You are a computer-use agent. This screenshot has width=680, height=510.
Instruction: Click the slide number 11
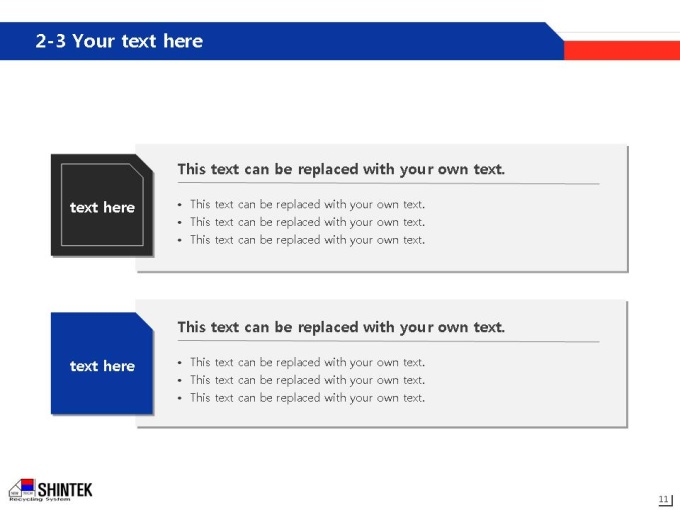tap(664, 499)
